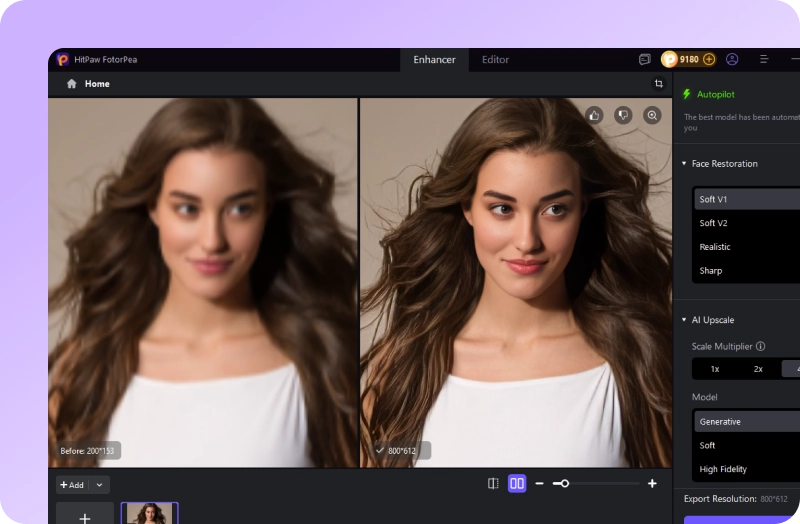
Task: Set scale multiplier to 2x
Action: click(758, 369)
